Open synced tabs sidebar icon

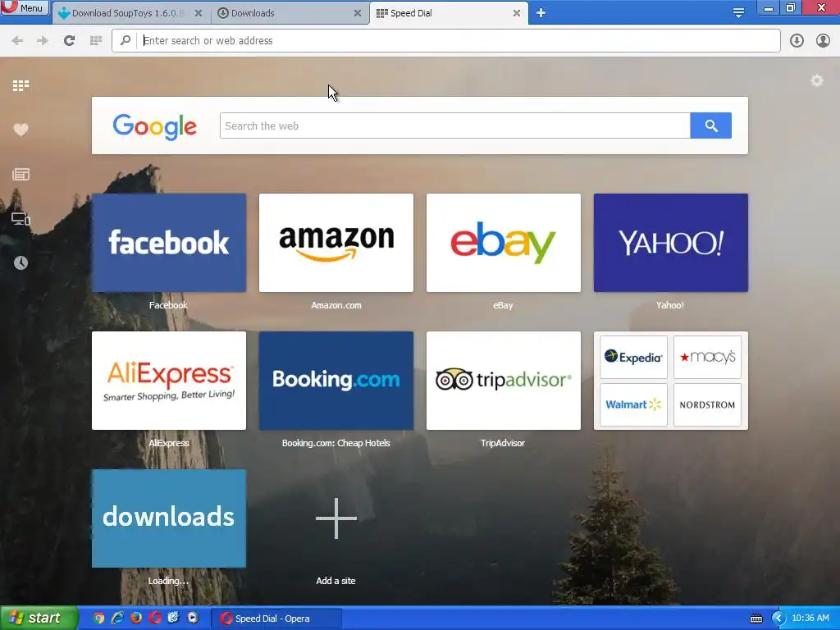21,218
